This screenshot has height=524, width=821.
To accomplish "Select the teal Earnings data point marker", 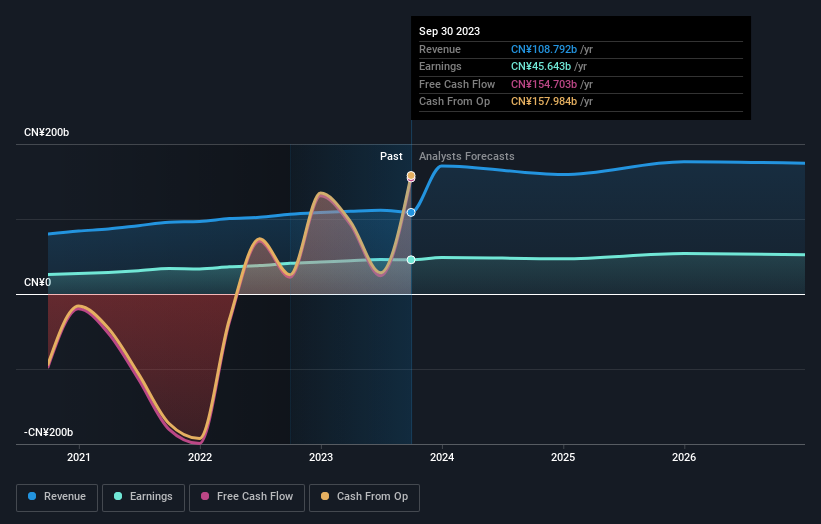I will pos(411,260).
